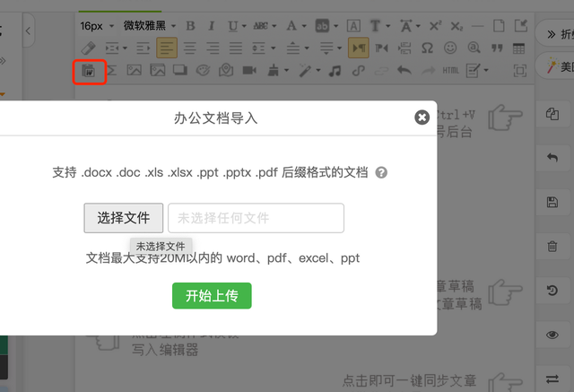Expand the magic wand dropdown arrow
Screen dimensions: 574x392
[x=318, y=70]
